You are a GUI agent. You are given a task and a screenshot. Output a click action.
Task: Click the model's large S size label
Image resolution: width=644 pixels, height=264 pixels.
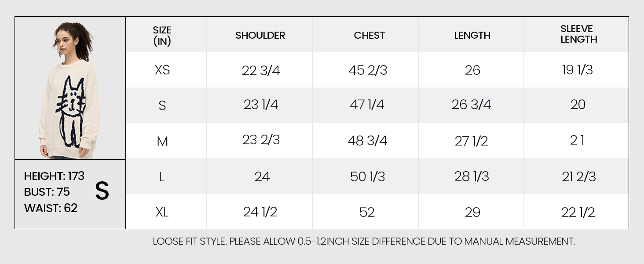point(102,191)
